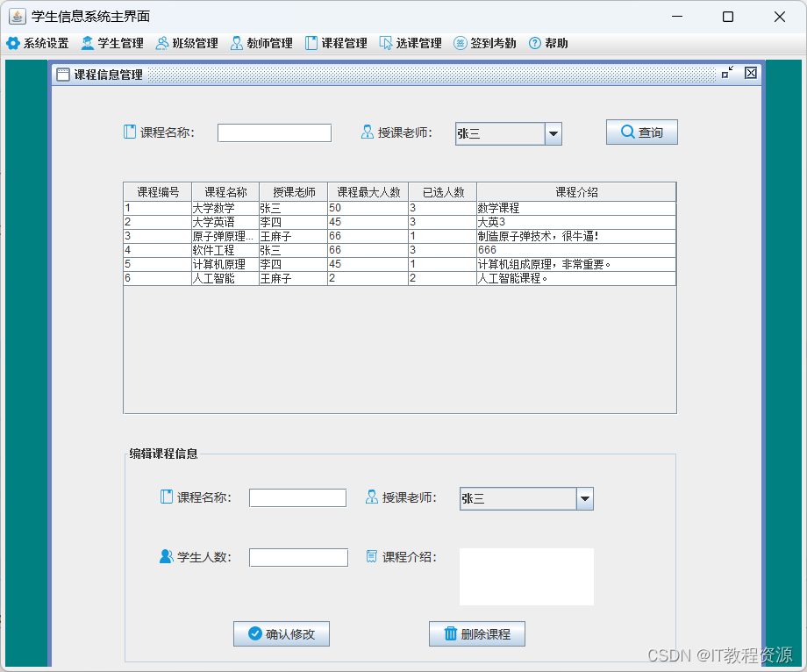
Task: Select the 计算机原理 table row
Action: (400, 264)
